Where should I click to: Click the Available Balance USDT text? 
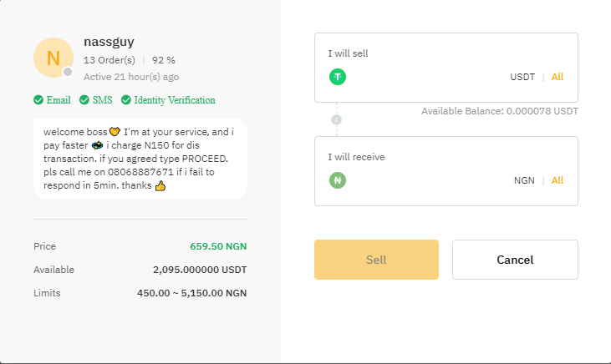499,111
